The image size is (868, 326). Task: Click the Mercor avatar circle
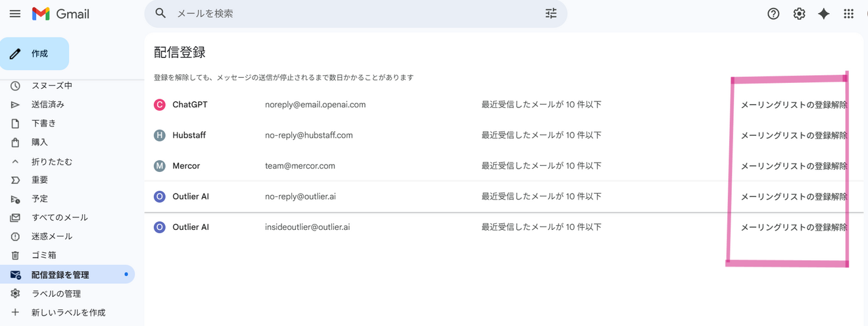(159, 166)
